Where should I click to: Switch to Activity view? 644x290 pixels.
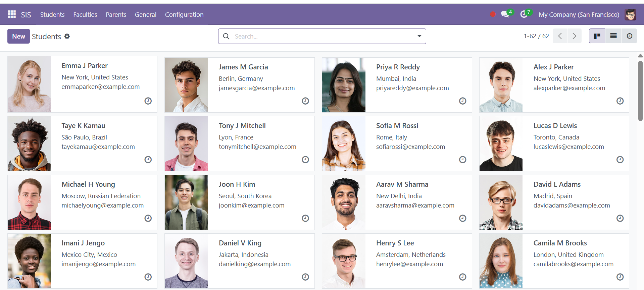click(x=630, y=36)
